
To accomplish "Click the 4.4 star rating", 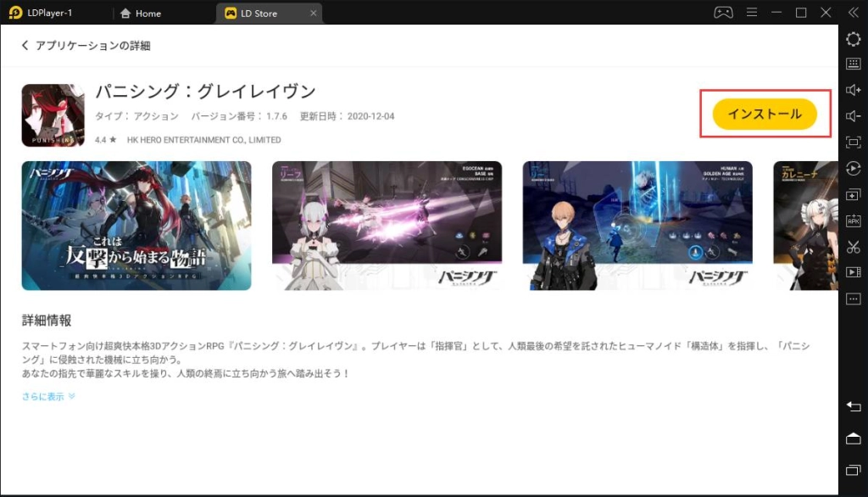I will (x=106, y=140).
